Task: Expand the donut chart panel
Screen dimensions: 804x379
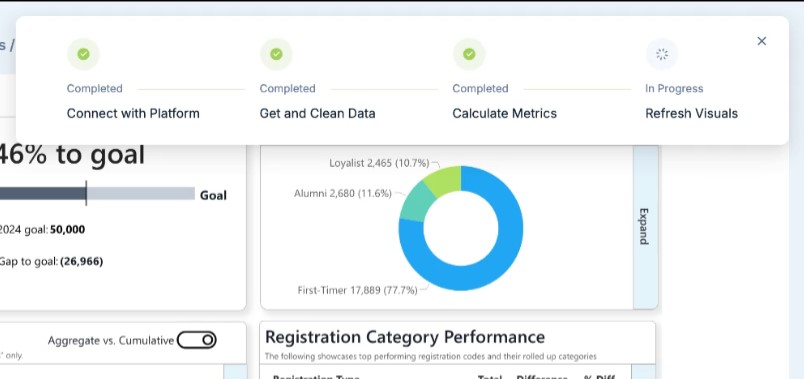Action: [645, 226]
